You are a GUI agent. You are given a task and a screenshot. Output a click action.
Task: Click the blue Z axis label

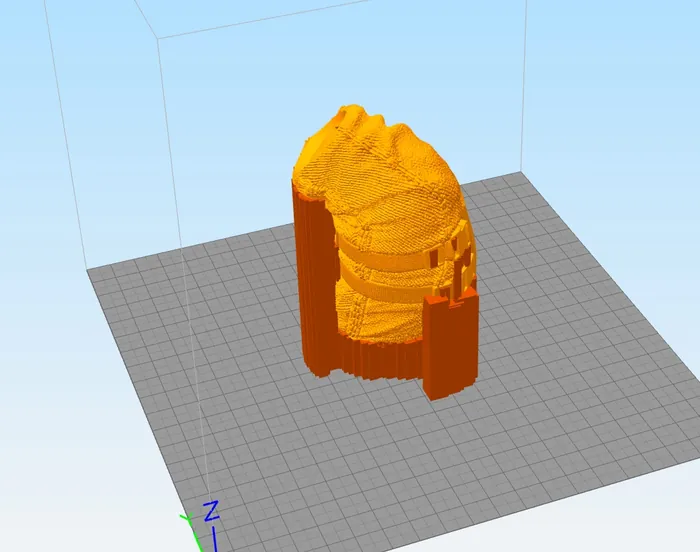[211, 512]
